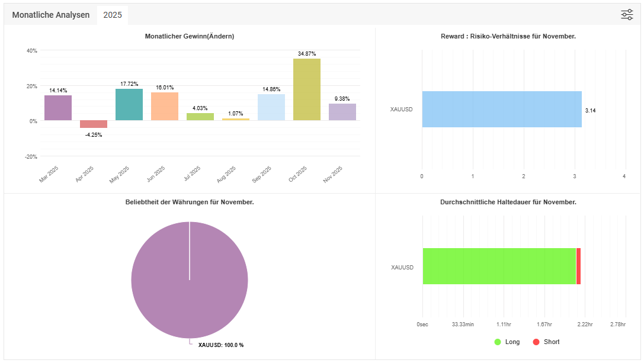Select the Monatliche Analysen tab
The height and width of the screenshot is (363, 644).
51,15
